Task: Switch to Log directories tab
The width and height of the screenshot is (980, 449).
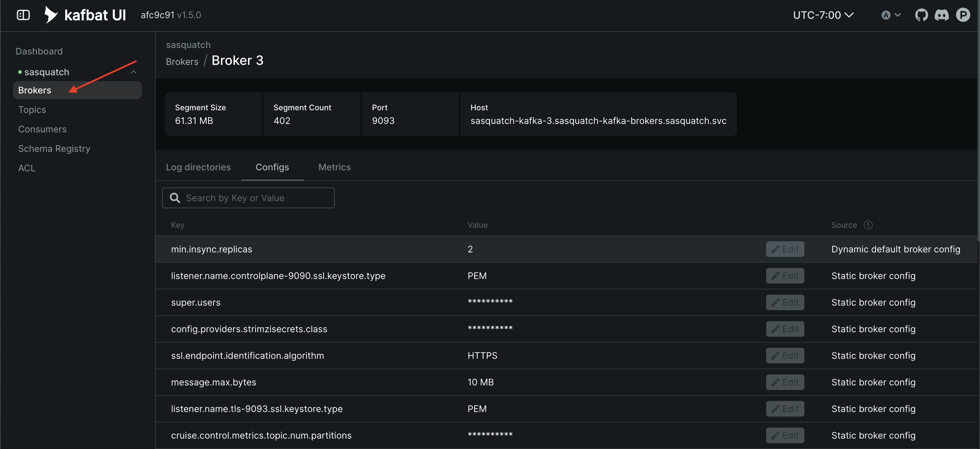Action: pos(198,167)
